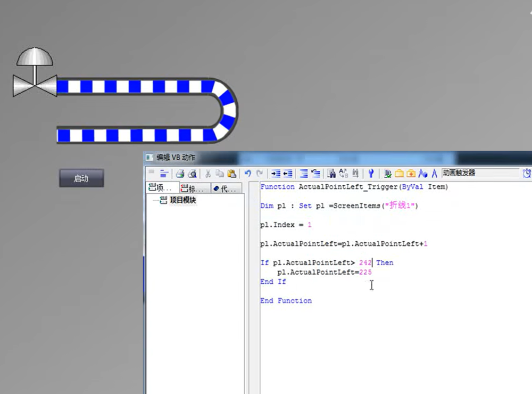Open print preview from the toolbar

click(192, 173)
